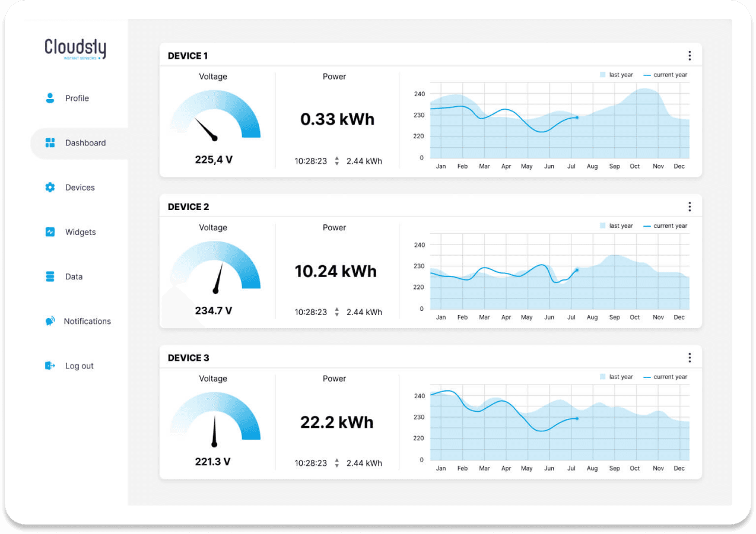Image resolution: width=756 pixels, height=534 pixels.
Task: Open the Device 2 three-dot options menu
Action: tap(690, 206)
